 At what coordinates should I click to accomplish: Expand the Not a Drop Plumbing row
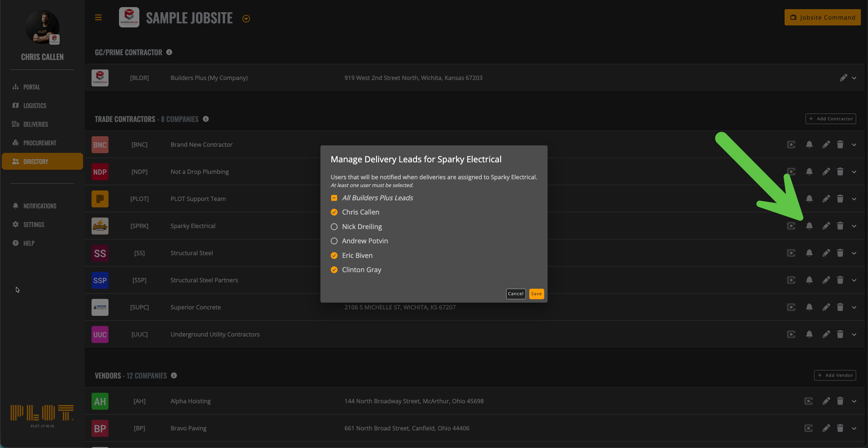854,172
